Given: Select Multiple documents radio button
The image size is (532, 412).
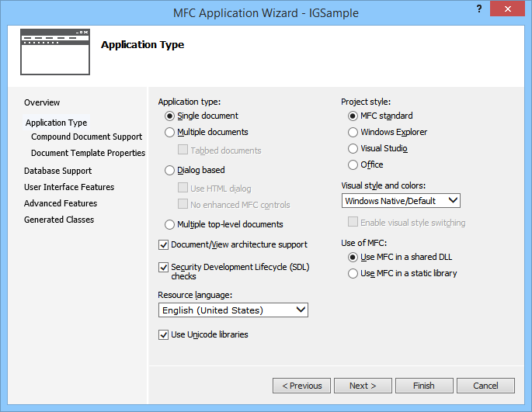Looking at the screenshot, I should click(x=170, y=133).
